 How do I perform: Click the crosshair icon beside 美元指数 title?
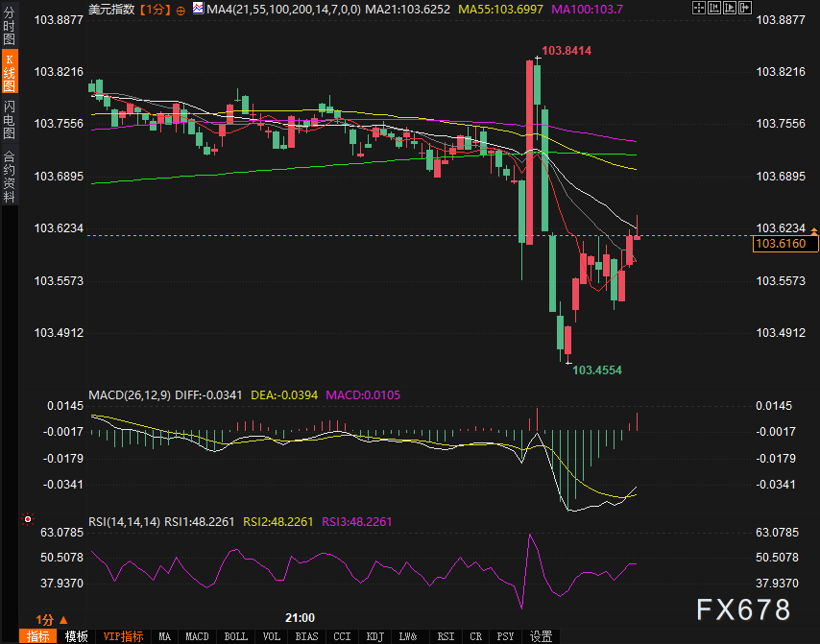point(181,10)
